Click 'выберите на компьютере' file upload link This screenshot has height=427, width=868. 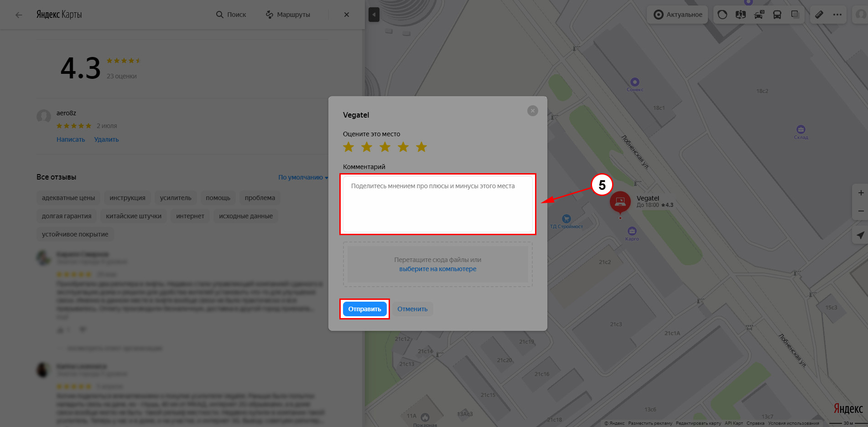coord(437,269)
